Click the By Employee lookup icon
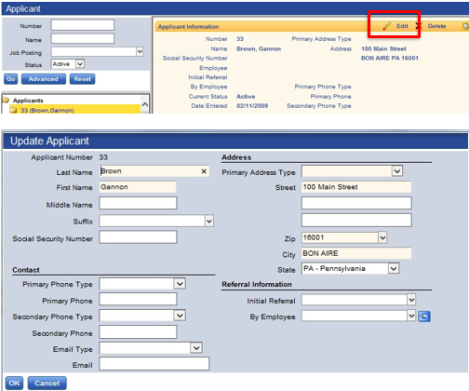 pyautogui.click(x=424, y=316)
